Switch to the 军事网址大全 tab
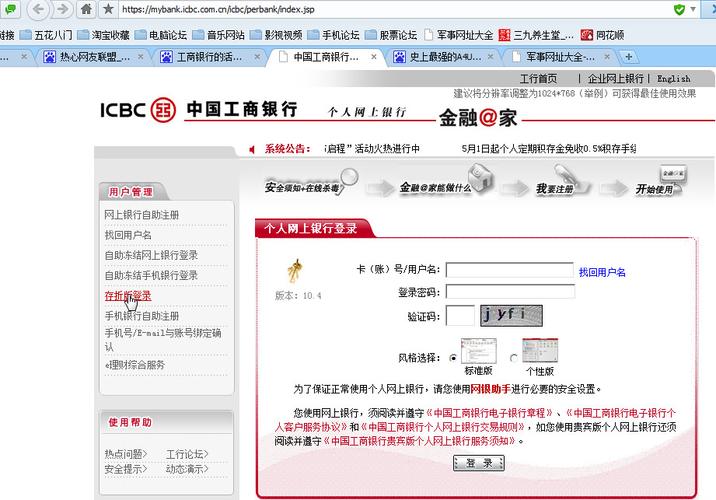Viewport: 716px width, 500px height. point(558,57)
